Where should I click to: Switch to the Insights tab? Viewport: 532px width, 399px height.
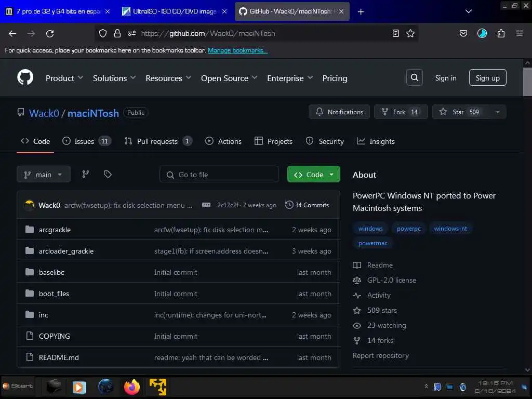click(x=376, y=141)
